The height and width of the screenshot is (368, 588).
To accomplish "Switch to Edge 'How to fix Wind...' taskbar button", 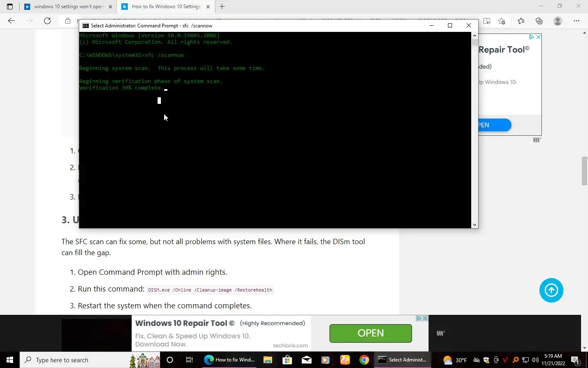I will click(229, 360).
